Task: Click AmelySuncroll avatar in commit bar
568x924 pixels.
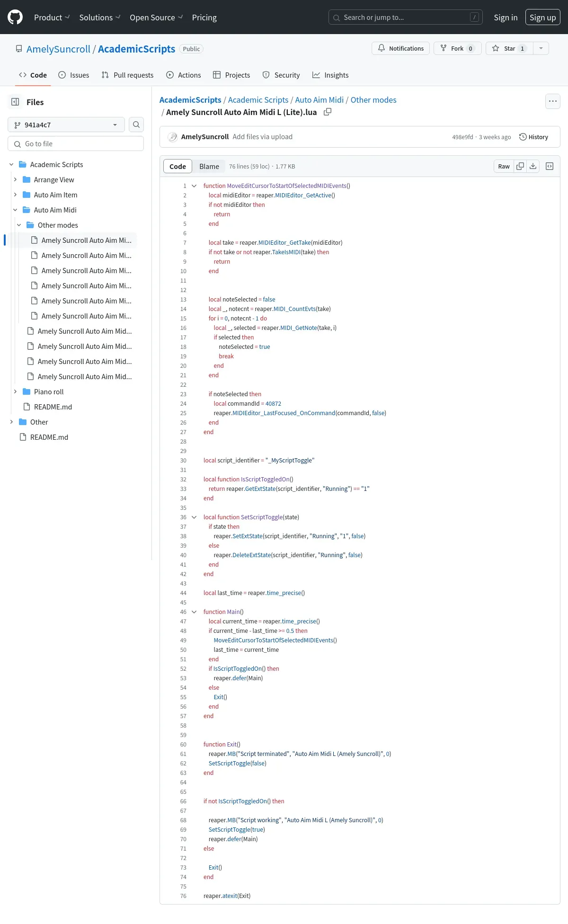Action: pyautogui.click(x=173, y=137)
